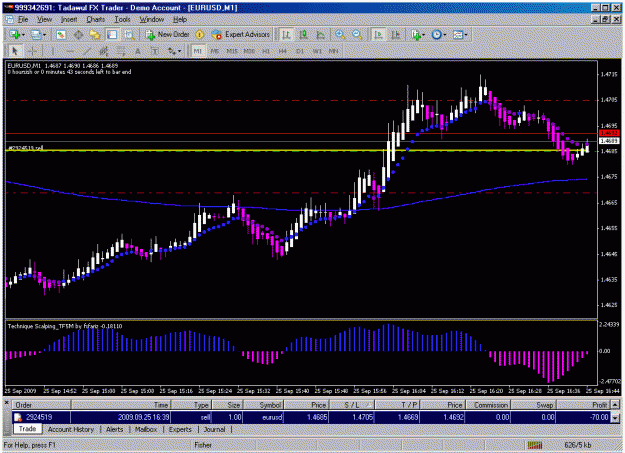Open the File menu
Screen dimensions: 625x453
tap(23, 19)
